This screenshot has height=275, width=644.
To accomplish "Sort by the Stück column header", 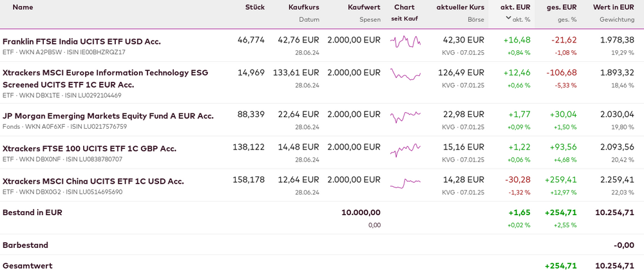I will click(x=254, y=7).
